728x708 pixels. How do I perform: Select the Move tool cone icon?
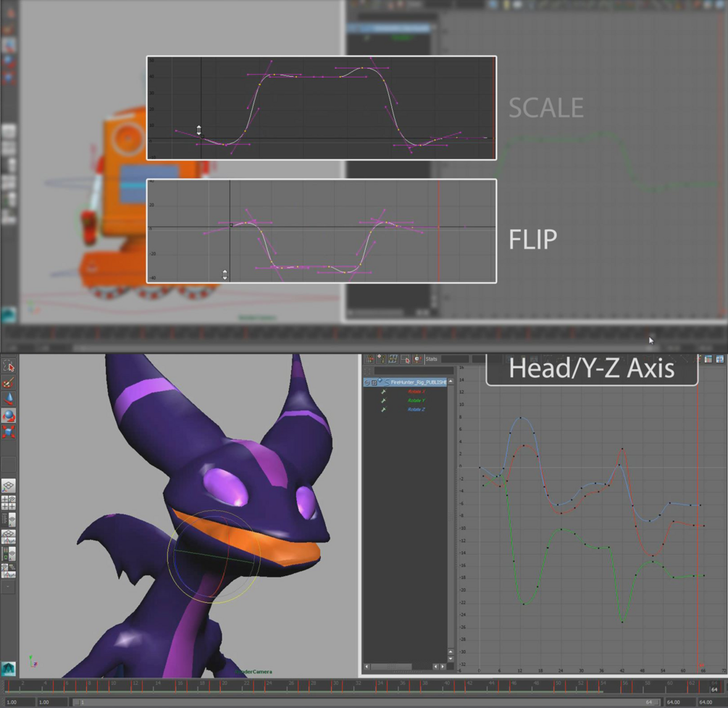[x=9, y=399]
